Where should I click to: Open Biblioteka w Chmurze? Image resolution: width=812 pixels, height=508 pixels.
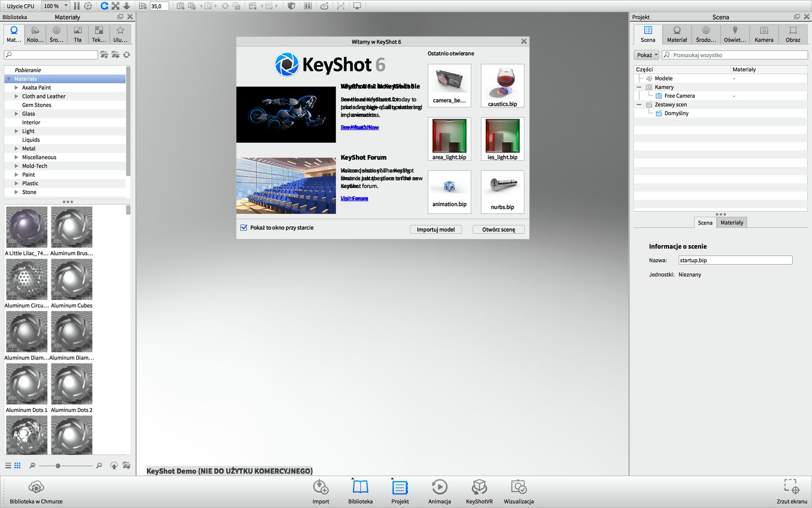(36, 491)
